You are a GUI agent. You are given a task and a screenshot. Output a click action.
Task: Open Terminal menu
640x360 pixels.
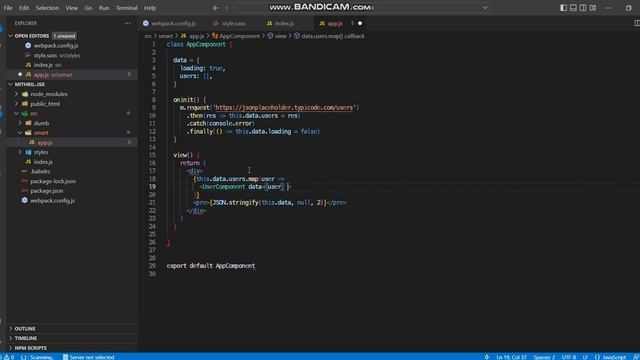(x=127, y=8)
